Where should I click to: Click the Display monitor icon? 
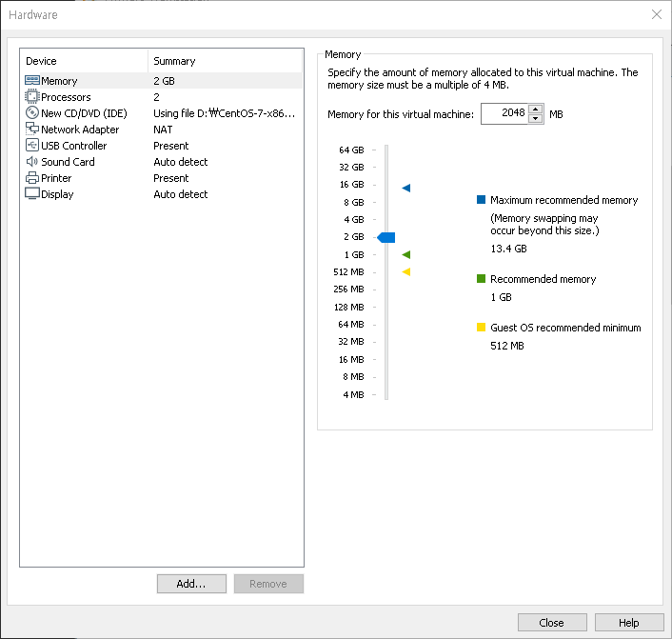point(32,194)
